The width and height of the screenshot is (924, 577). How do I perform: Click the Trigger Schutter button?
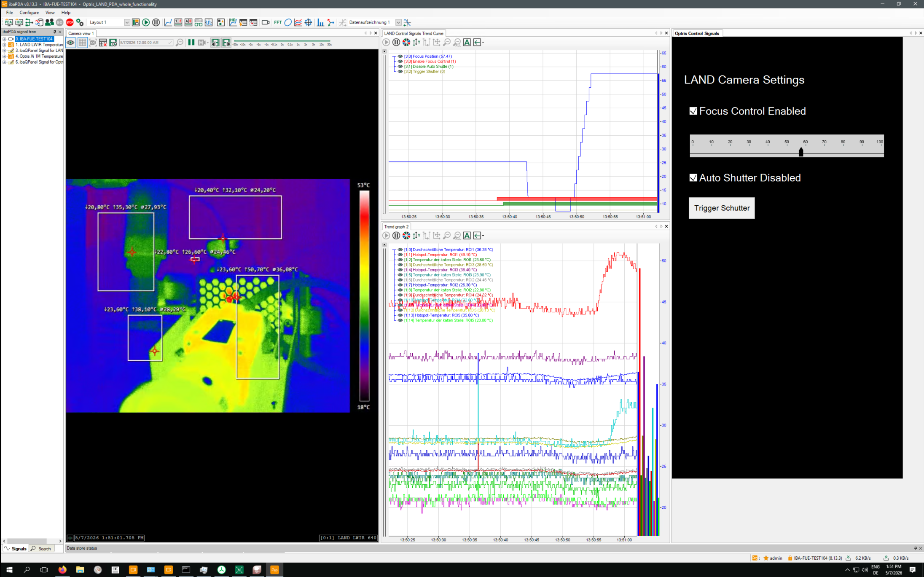click(x=722, y=208)
